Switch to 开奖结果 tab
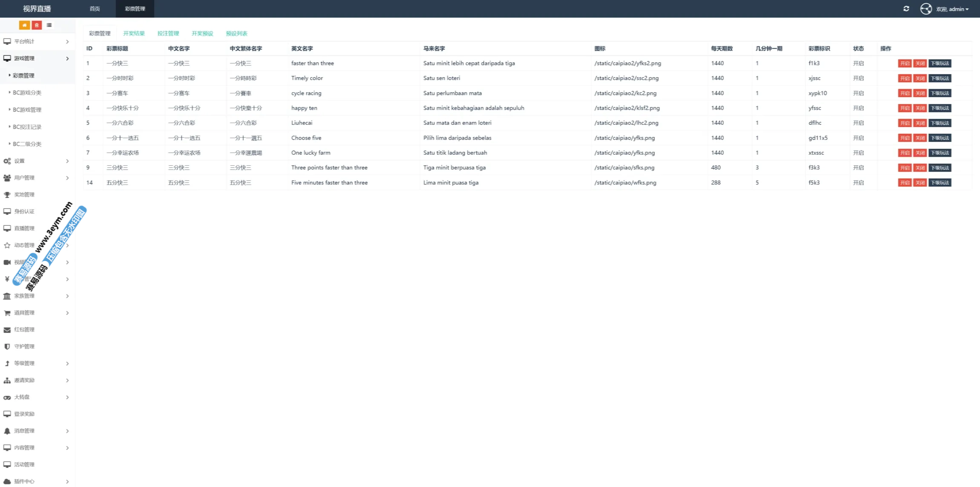 point(134,33)
